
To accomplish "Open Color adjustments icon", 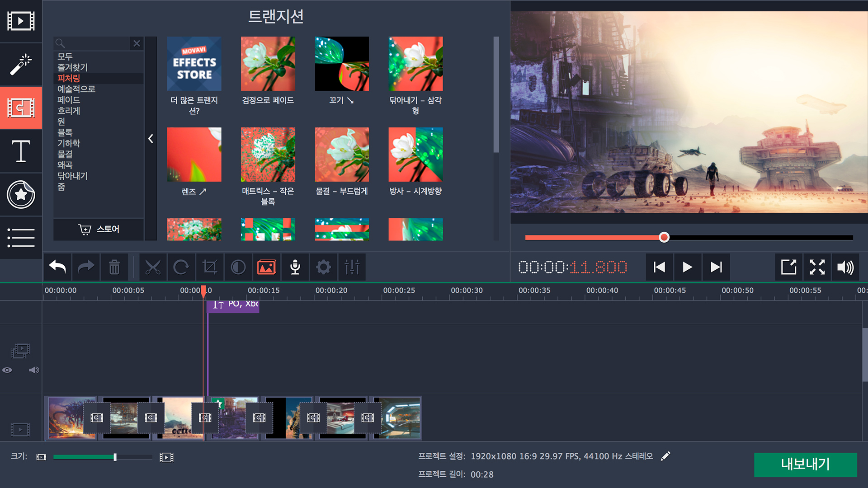I will coord(238,267).
